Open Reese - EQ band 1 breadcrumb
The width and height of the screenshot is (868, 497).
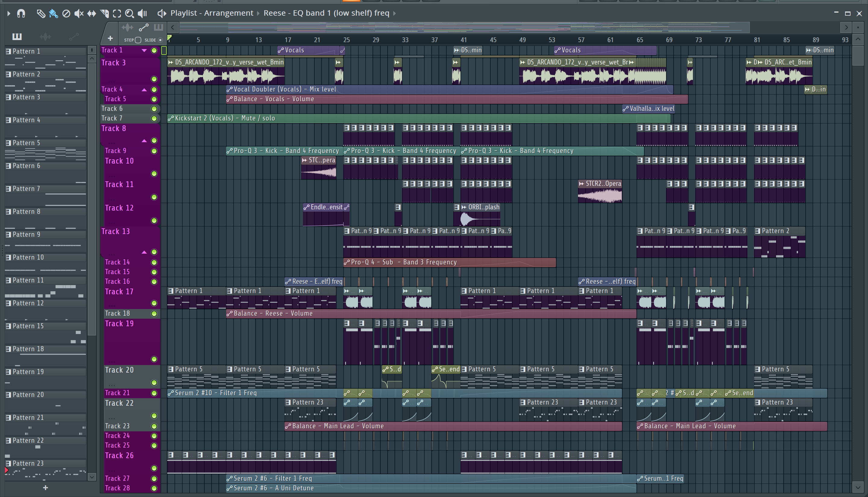[x=326, y=13]
